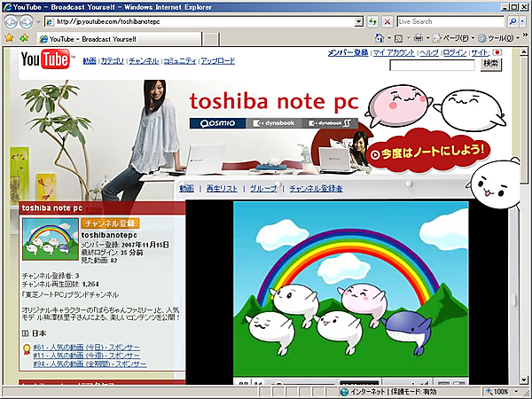The image size is (532, 399).
Task: Click the 今度はノートにしよう! banner button
Action: click(429, 153)
